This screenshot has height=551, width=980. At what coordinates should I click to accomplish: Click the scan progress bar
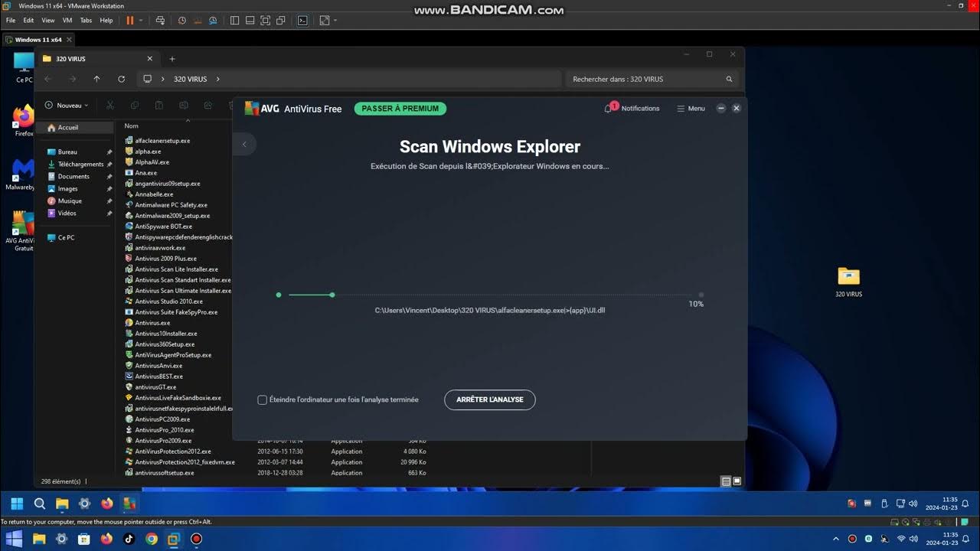click(x=490, y=295)
